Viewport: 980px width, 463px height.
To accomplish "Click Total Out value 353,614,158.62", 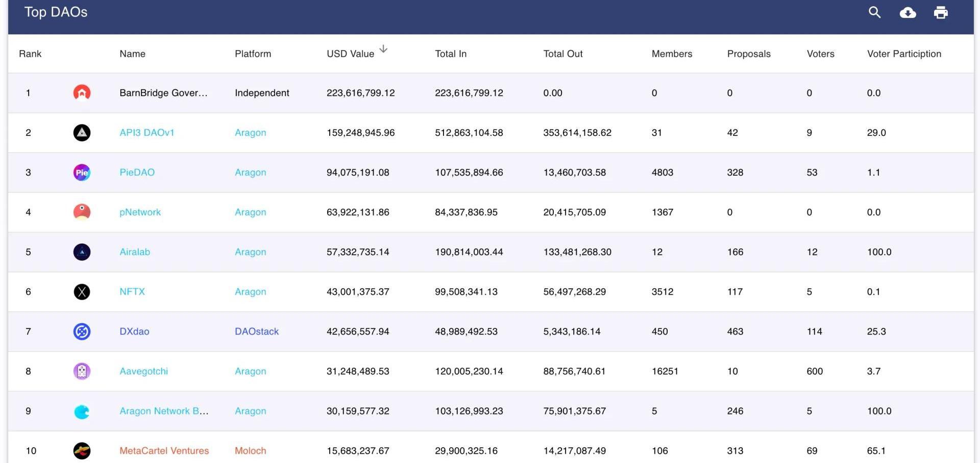I will point(577,133).
